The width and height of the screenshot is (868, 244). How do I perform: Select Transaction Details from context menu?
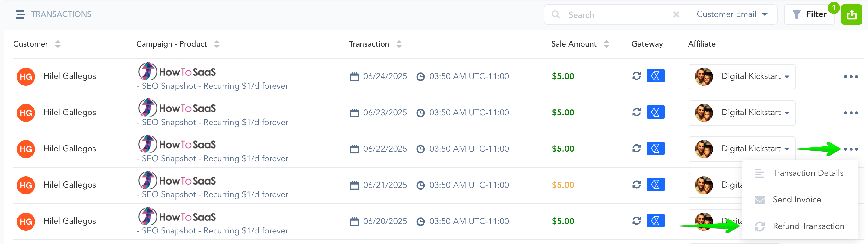(807, 173)
